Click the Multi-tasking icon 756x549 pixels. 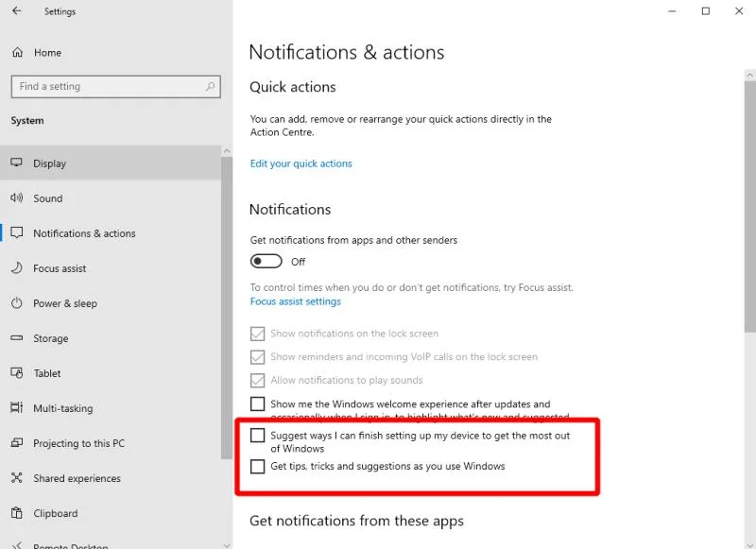tap(16, 408)
